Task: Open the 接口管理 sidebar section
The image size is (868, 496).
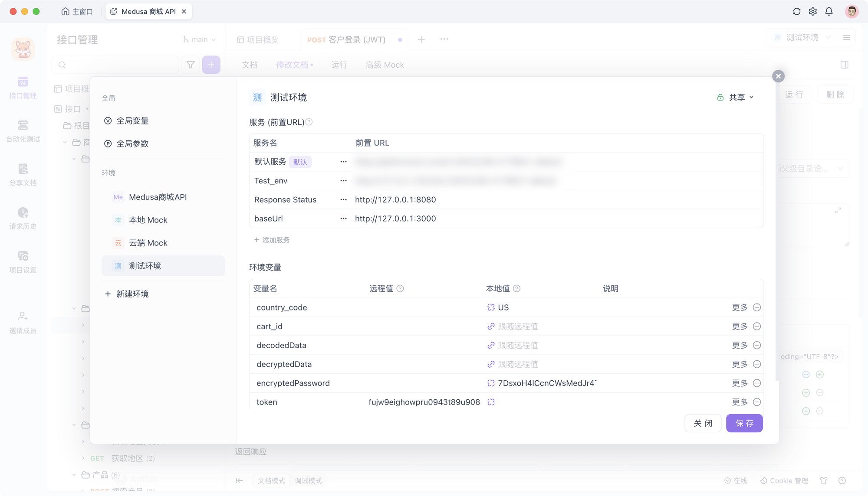Action: point(23,88)
